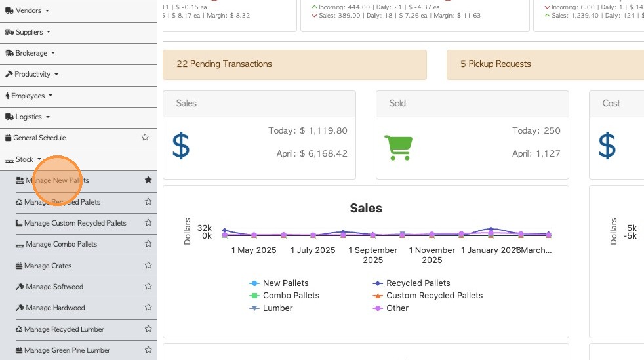Screen dimensions: 644x360
Task: Click the Productivity hammer icon
Action: (9, 75)
